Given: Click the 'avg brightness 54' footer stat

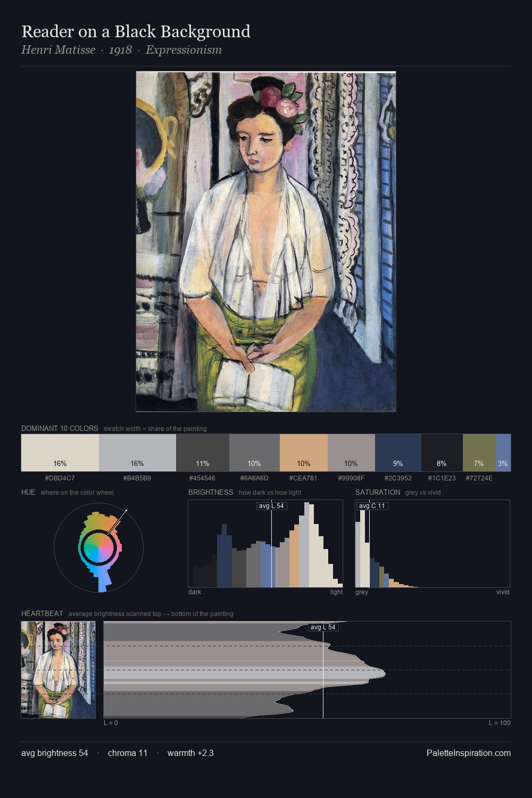Looking at the screenshot, I should pyautogui.click(x=55, y=753).
